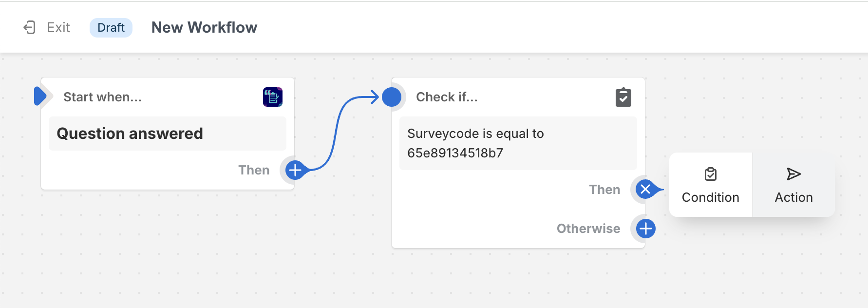Add a step to the Otherwise branch
Viewport: 868px width, 308px height.
(646, 229)
